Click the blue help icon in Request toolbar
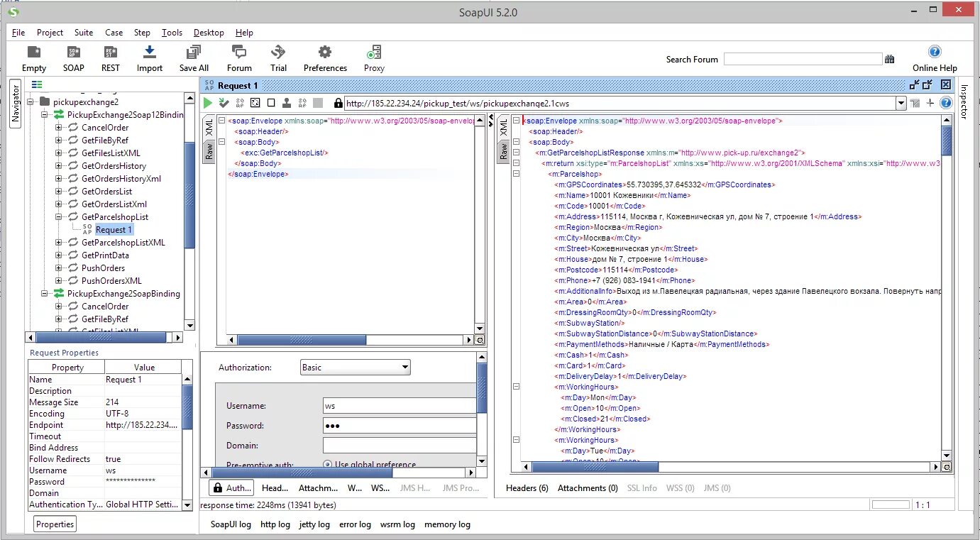Image resolution: width=980 pixels, height=540 pixels. (945, 103)
